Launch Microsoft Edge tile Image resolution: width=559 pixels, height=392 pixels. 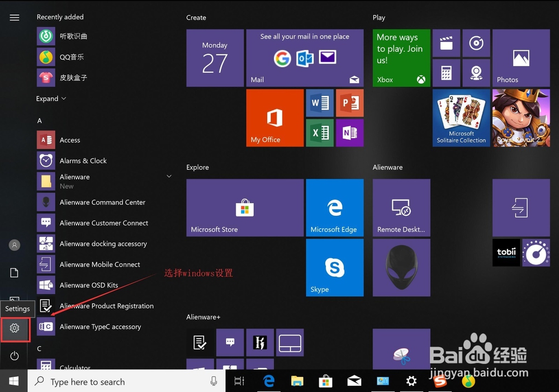335,207
